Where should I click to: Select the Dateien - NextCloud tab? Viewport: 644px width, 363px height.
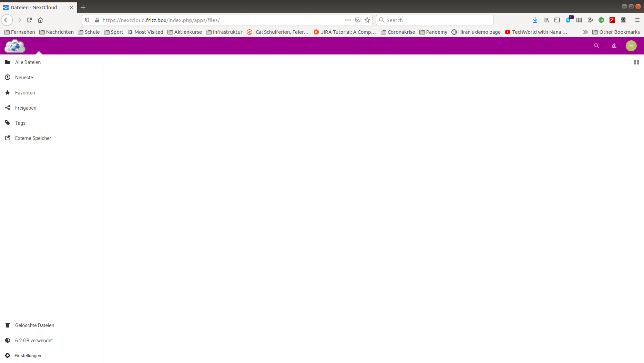(39, 7)
